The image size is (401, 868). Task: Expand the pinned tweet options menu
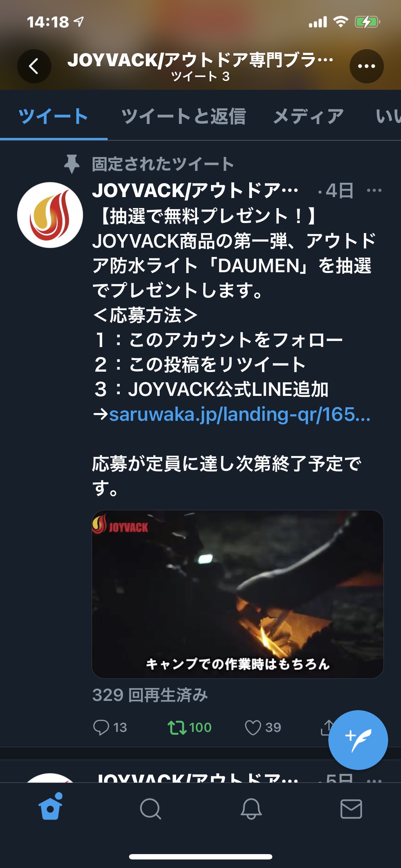(x=374, y=190)
